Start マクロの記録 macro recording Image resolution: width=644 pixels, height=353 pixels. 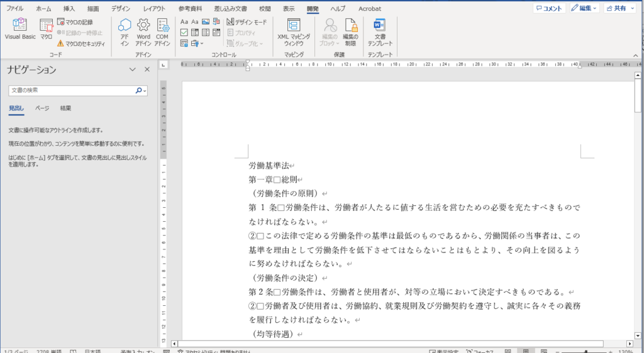75,22
